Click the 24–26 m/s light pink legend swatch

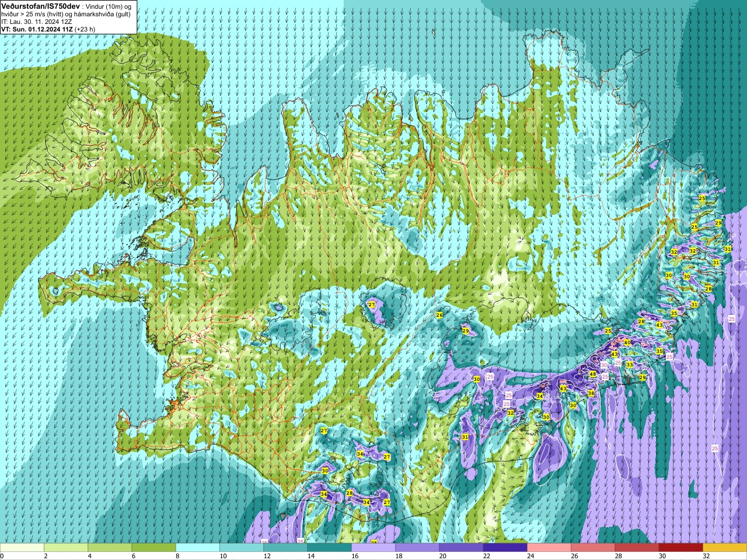pos(549,548)
